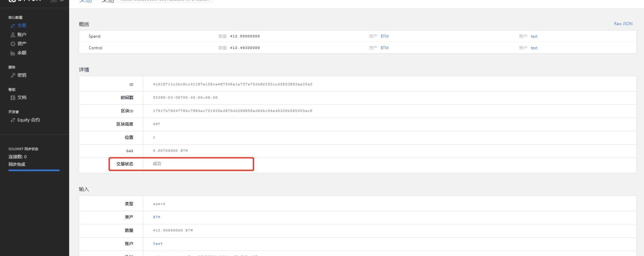Open the Raw JSON view
Image resolution: width=644 pixels, height=256 pixels.
click(x=623, y=24)
